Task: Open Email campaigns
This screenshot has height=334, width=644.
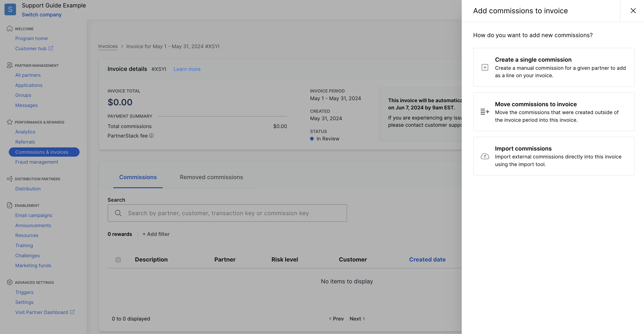Action: pos(34,215)
